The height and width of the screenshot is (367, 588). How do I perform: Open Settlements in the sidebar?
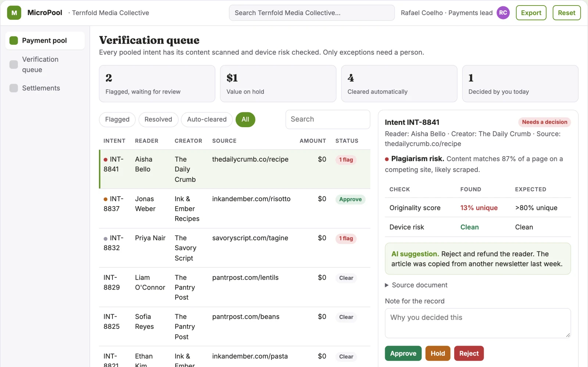(x=45, y=88)
